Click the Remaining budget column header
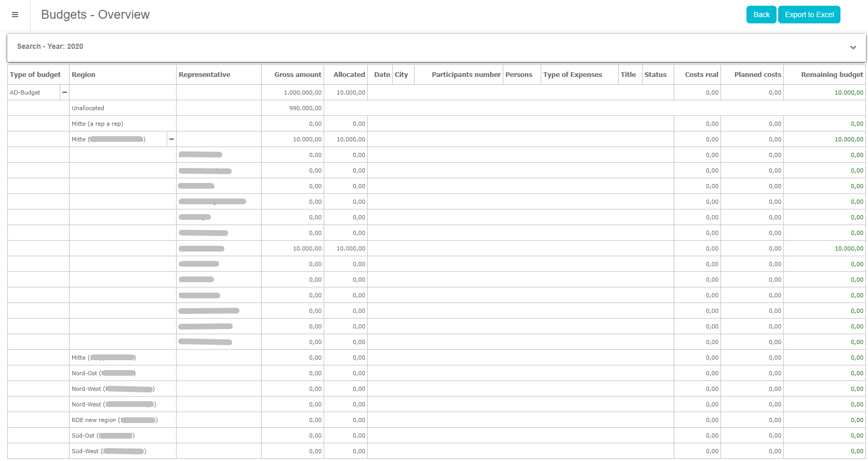This screenshot has width=868, height=461. click(x=832, y=75)
